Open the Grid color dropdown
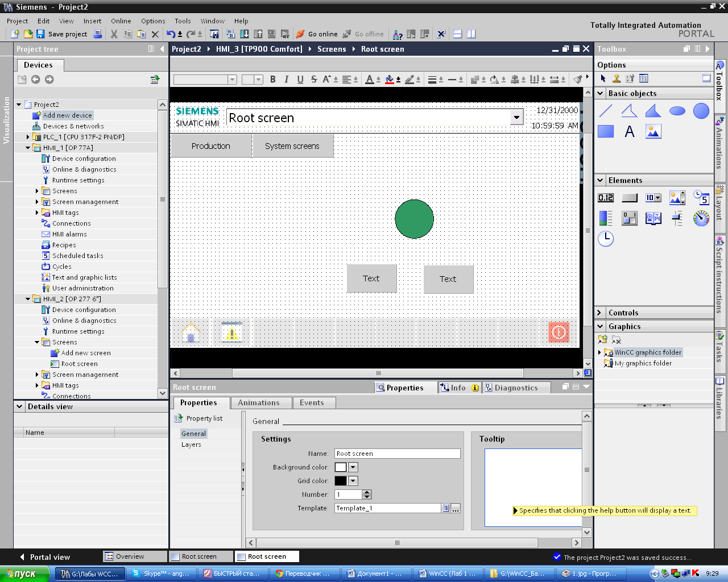 tap(353, 481)
